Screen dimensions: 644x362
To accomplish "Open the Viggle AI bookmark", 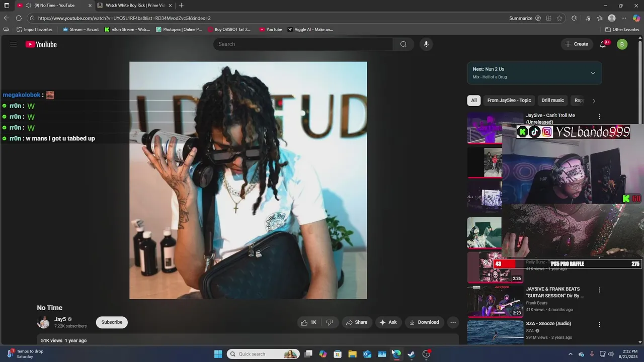I will pos(310,29).
